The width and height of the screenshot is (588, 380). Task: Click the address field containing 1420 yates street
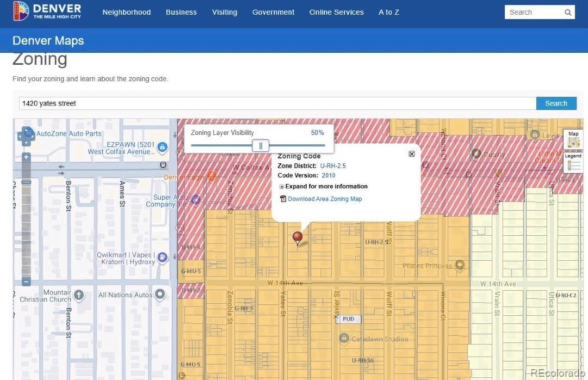tap(277, 103)
